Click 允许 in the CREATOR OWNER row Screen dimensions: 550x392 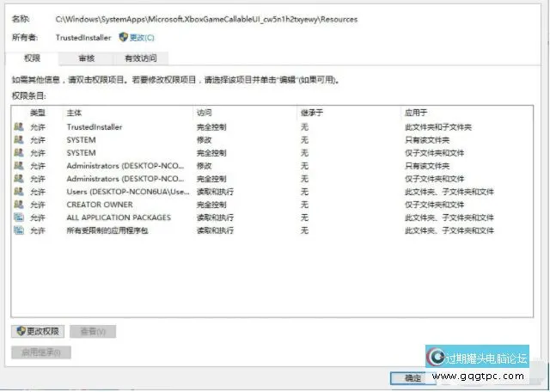pos(38,205)
